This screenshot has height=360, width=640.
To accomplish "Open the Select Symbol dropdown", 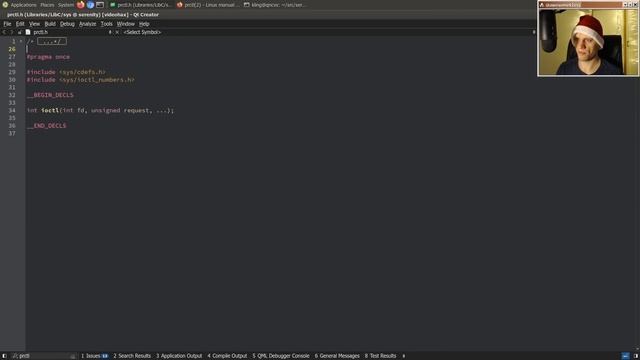I will click(x=142, y=32).
